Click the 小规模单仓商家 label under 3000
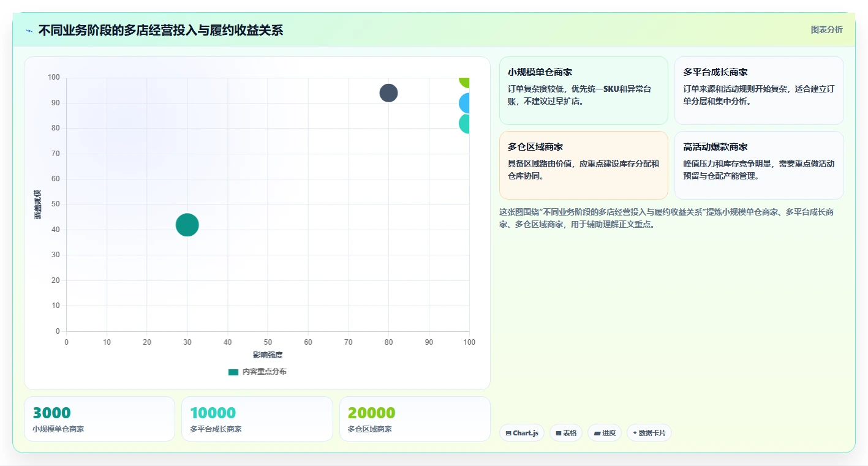 (x=58, y=429)
